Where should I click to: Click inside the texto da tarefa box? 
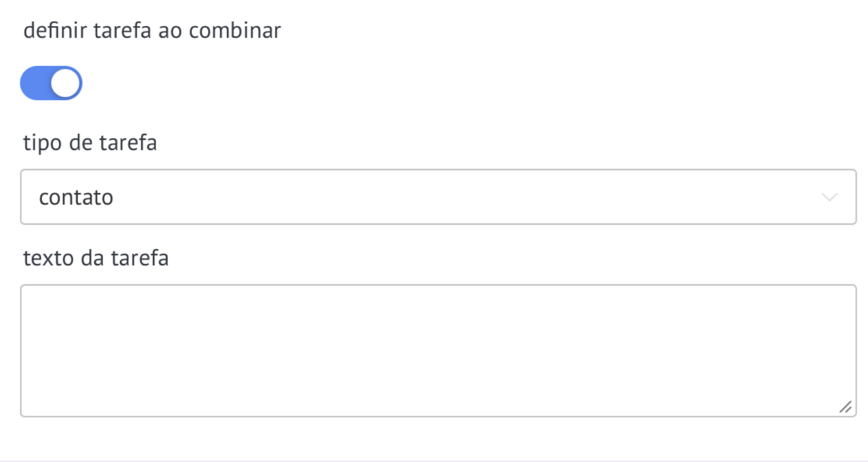[438, 350]
